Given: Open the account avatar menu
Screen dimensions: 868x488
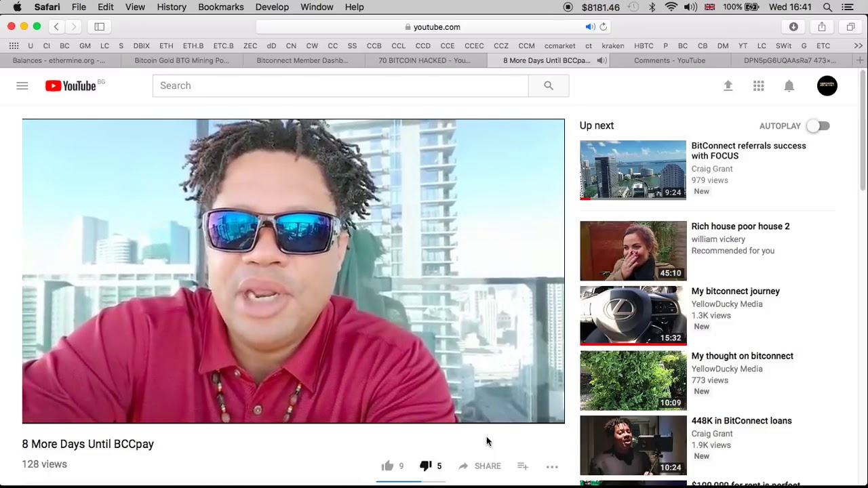Looking at the screenshot, I should (x=827, y=85).
